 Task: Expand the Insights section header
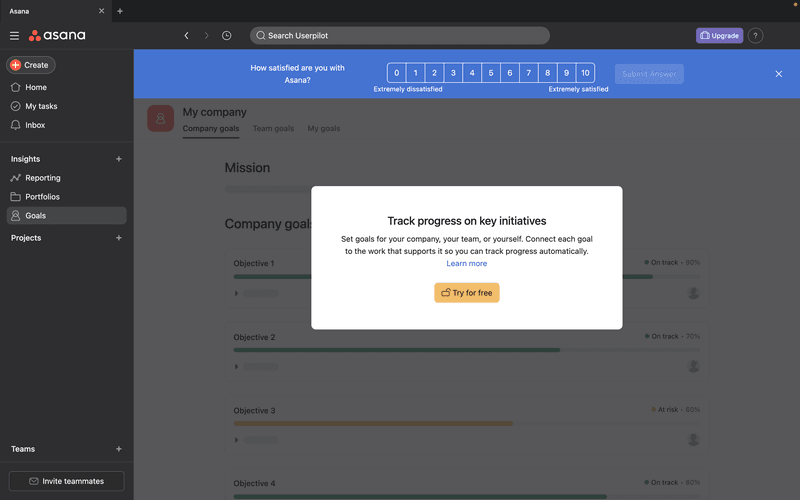(26, 159)
